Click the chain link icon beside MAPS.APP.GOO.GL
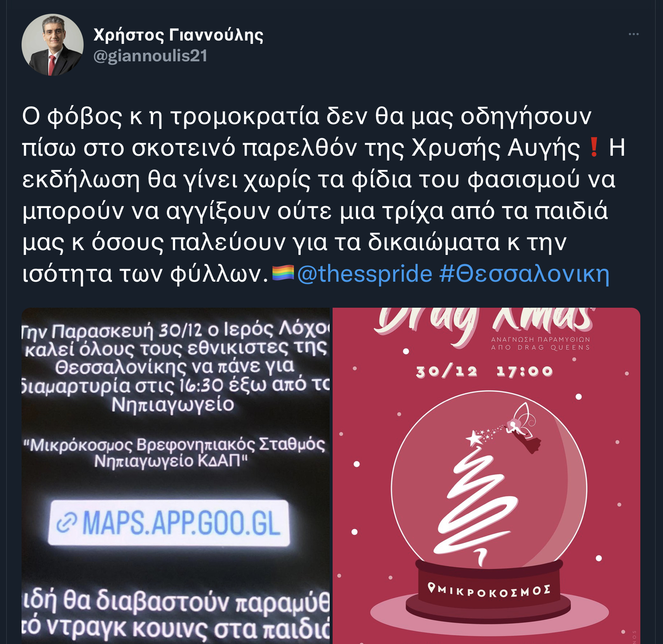 point(67,524)
